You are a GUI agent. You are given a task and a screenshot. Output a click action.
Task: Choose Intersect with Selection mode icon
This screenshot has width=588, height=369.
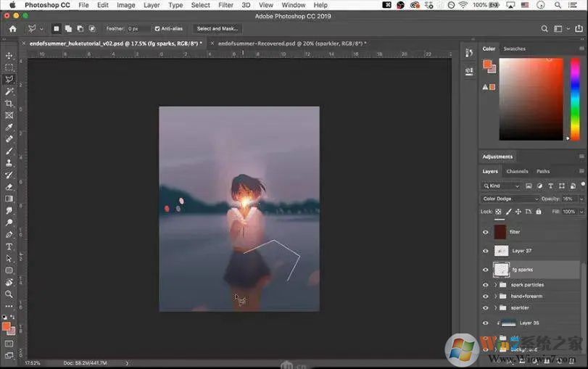[92, 28]
